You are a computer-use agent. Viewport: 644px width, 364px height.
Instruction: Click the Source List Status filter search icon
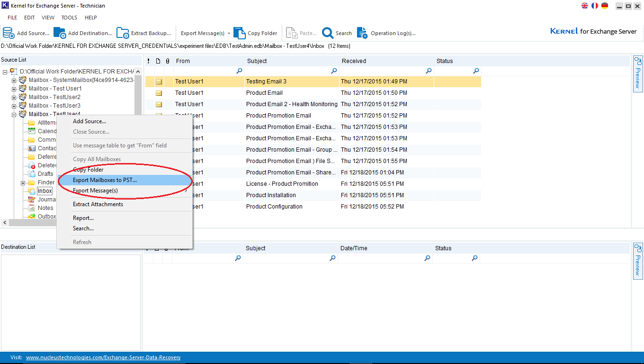476,71
